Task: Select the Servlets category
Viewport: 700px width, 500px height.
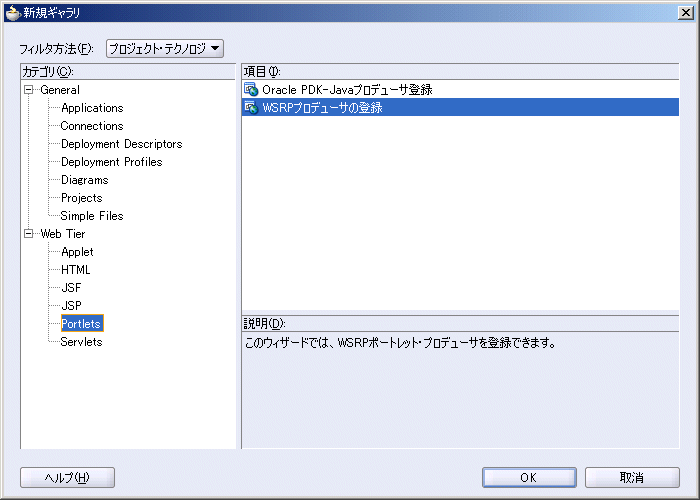Action: (x=82, y=342)
